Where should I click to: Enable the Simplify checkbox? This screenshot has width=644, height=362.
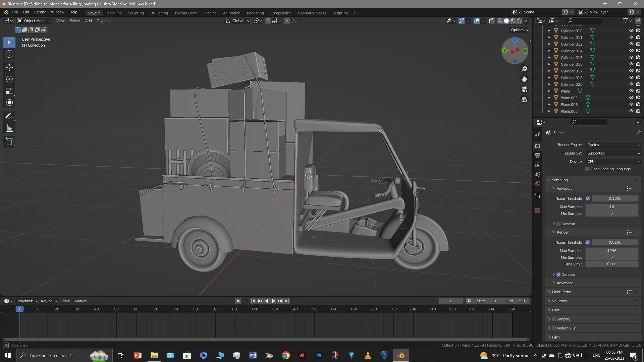tap(554, 319)
